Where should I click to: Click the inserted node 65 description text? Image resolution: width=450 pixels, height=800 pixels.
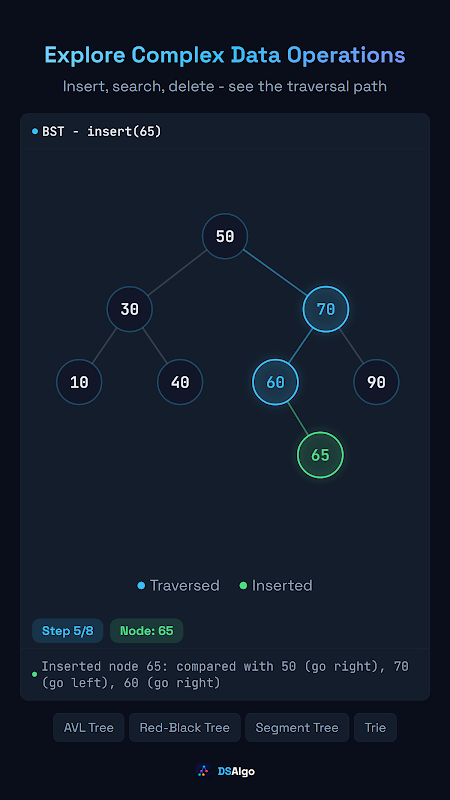click(x=225, y=674)
